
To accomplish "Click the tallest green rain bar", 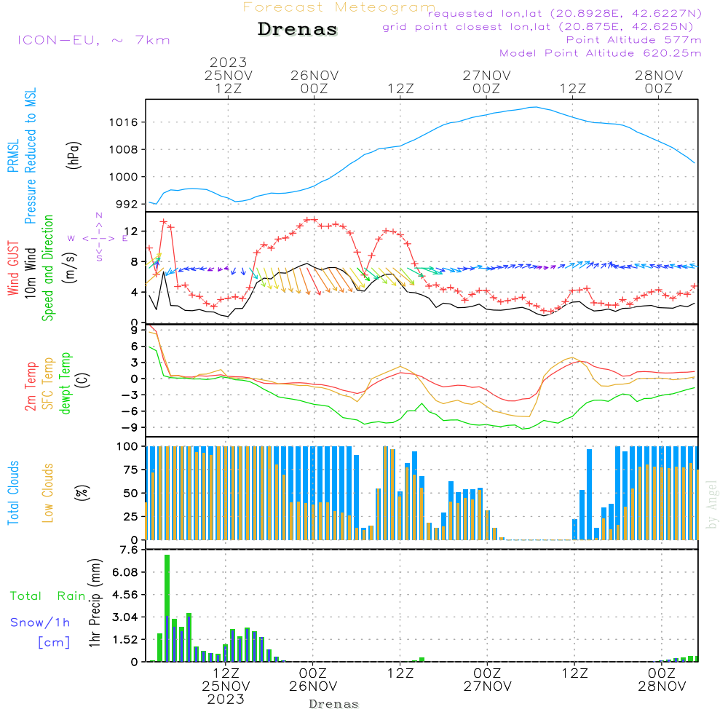I will 167,608.
